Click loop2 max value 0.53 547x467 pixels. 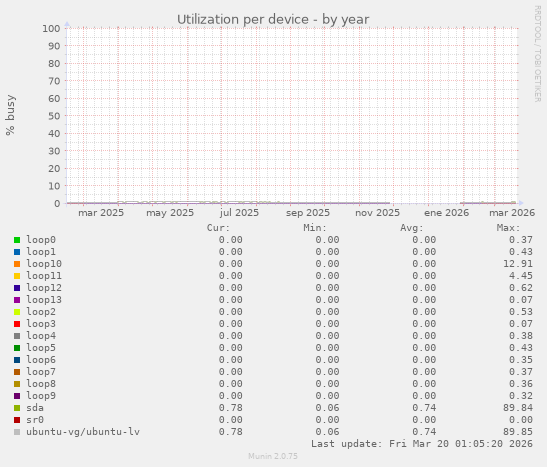click(521, 312)
